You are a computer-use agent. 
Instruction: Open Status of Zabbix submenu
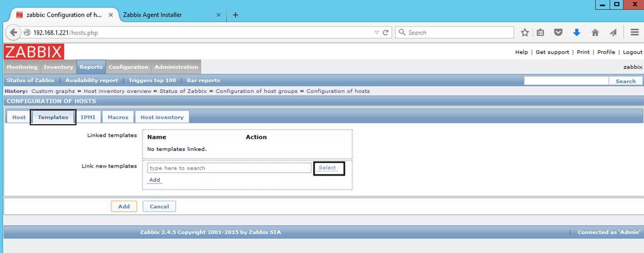point(30,80)
